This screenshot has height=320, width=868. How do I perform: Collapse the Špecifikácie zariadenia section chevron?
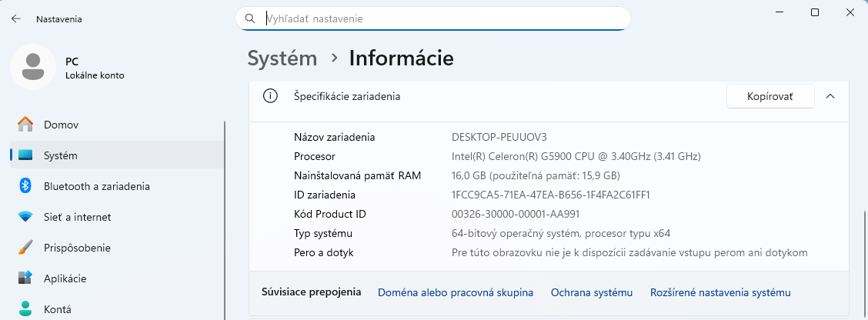tap(830, 96)
